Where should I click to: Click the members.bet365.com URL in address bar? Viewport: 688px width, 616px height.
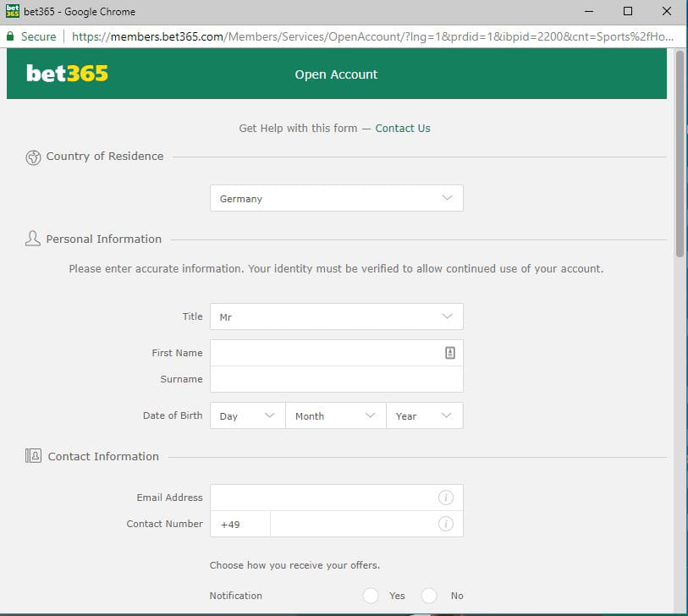(372, 36)
